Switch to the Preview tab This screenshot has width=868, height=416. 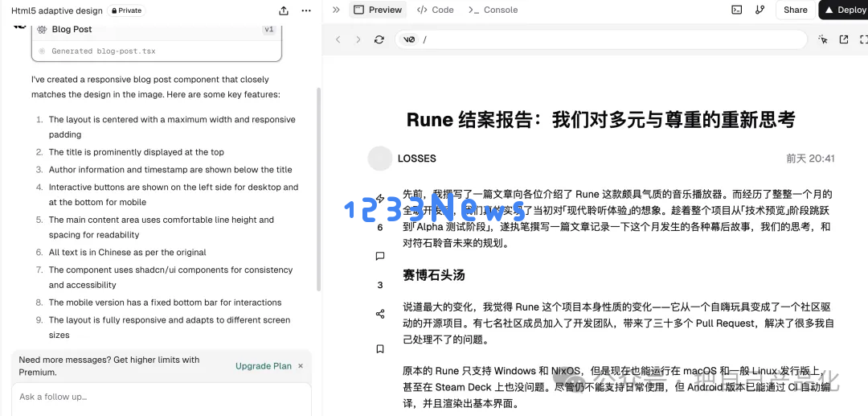click(378, 10)
